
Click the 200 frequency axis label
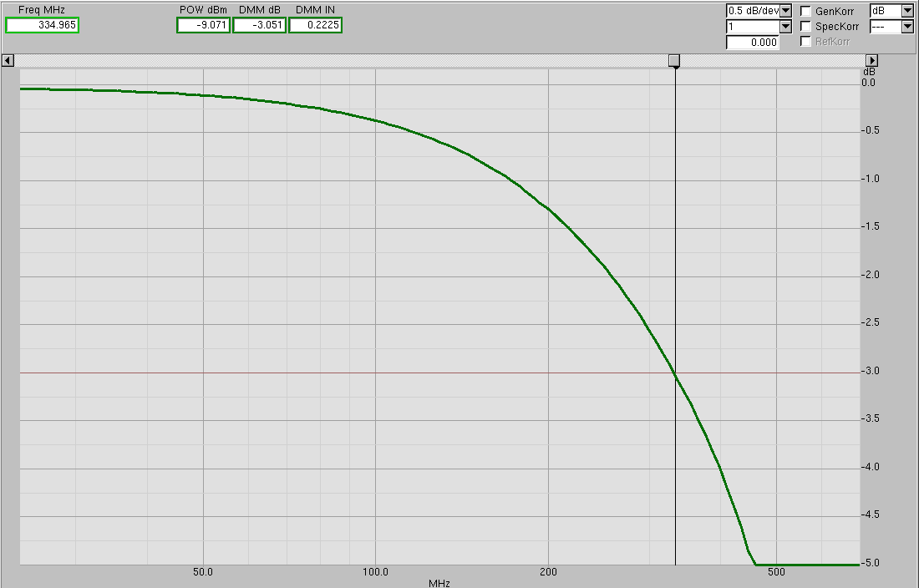click(548, 571)
